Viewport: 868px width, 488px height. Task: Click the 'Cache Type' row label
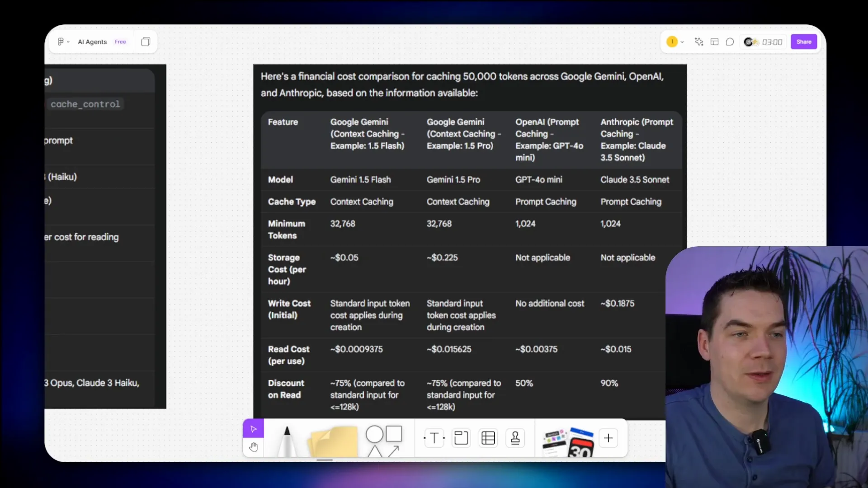tap(292, 202)
